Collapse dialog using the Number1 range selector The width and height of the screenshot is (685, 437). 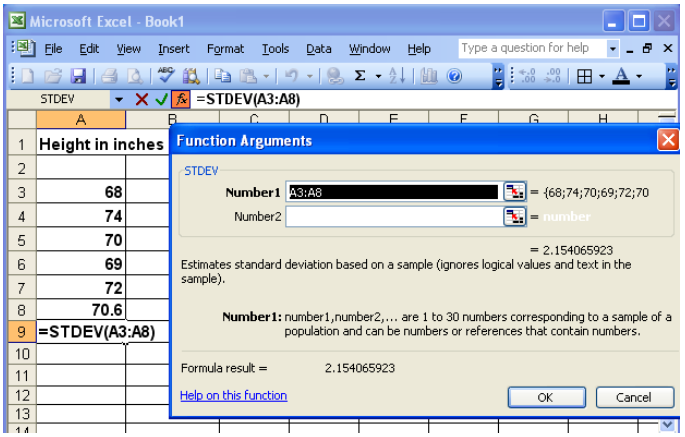pos(514,192)
